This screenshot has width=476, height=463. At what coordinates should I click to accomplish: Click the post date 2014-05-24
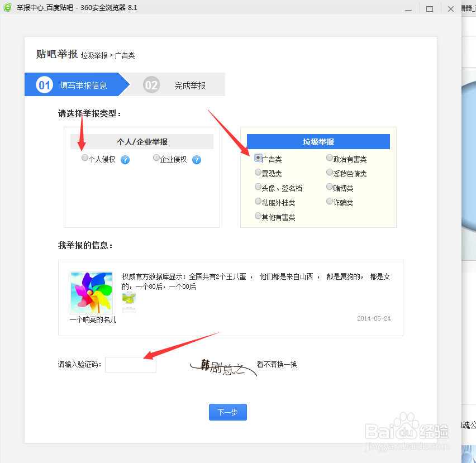point(374,318)
